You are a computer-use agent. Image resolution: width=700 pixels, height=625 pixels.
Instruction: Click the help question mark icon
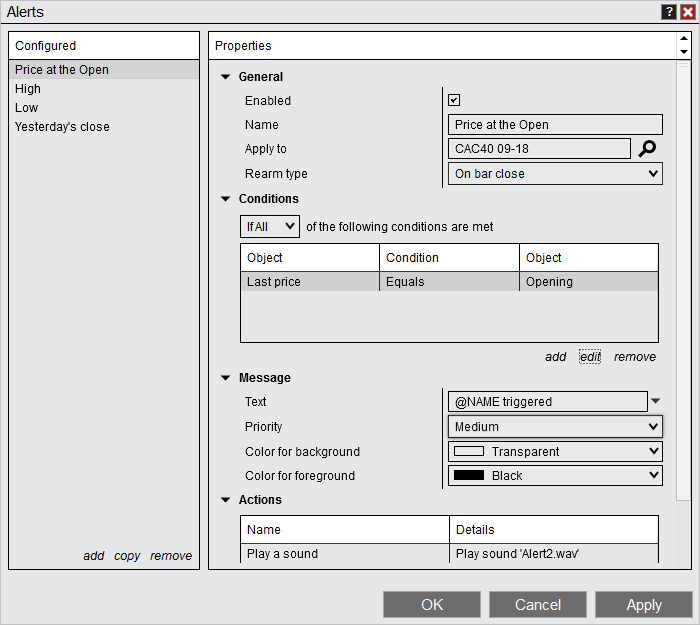pos(668,12)
